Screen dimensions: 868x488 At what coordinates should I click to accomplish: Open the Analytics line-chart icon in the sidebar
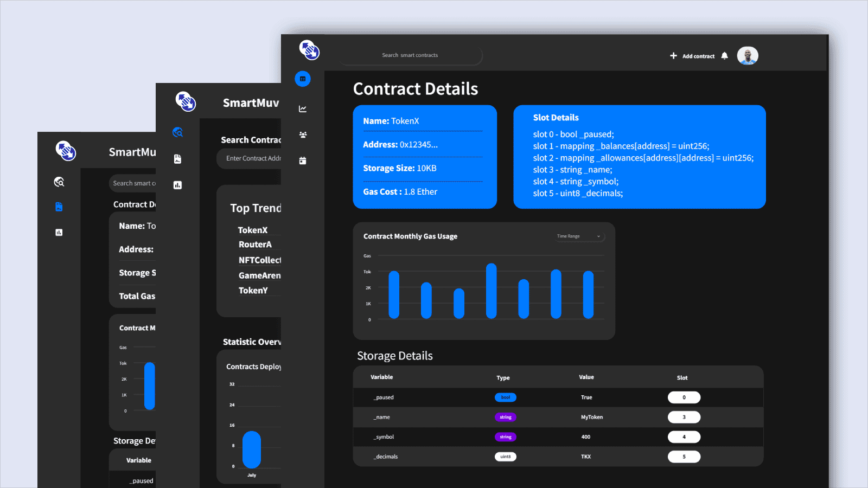[303, 108]
